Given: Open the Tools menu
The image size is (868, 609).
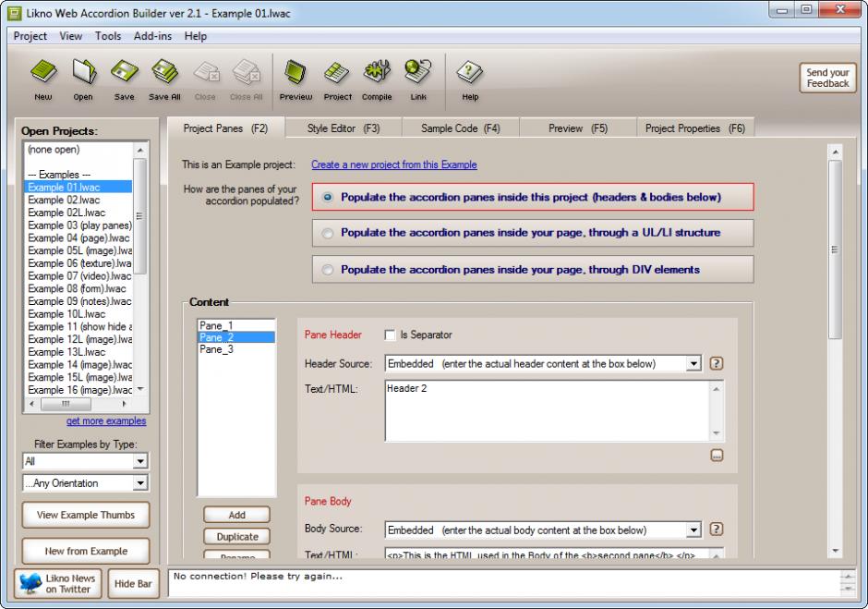Looking at the screenshot, I should click(108, 36).
